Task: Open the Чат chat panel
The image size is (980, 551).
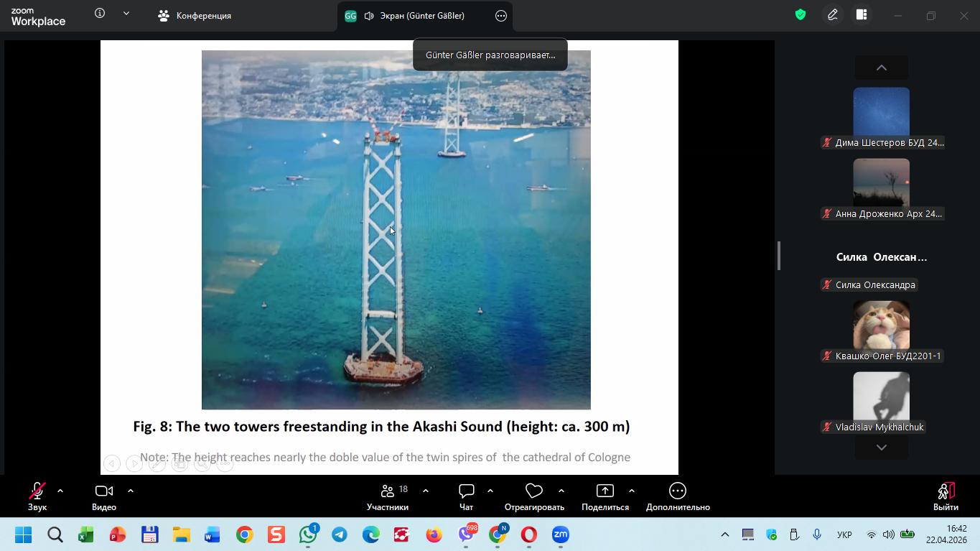Action: point(466,496)
